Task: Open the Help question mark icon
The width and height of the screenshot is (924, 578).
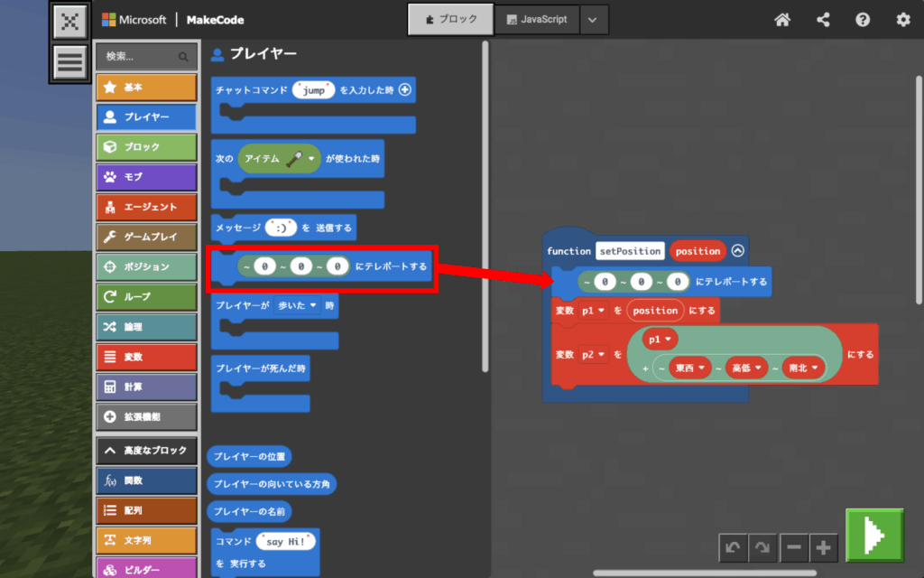Action: [863, 20]
